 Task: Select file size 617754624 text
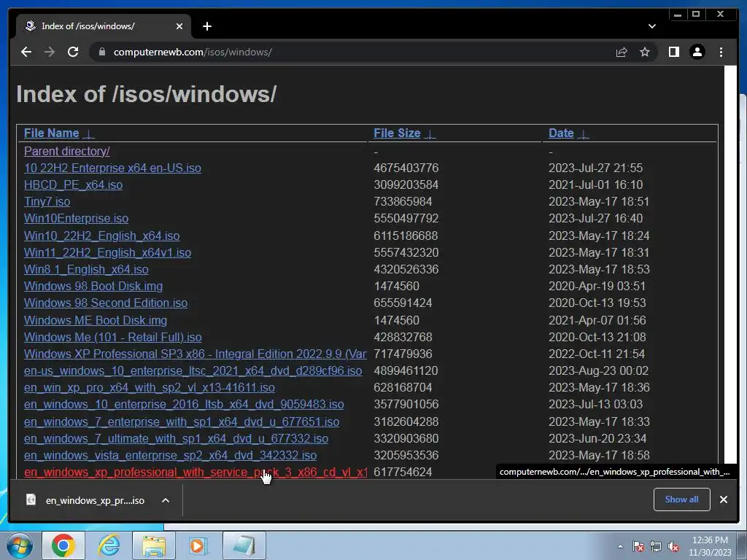[x=403, y=472]
